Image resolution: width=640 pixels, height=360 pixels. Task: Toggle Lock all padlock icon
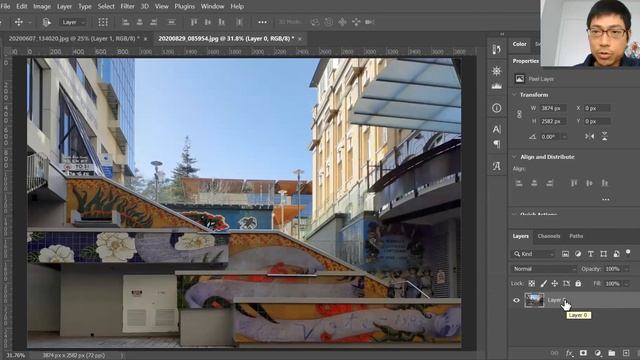pyautogui.click(x=578, y=283)
